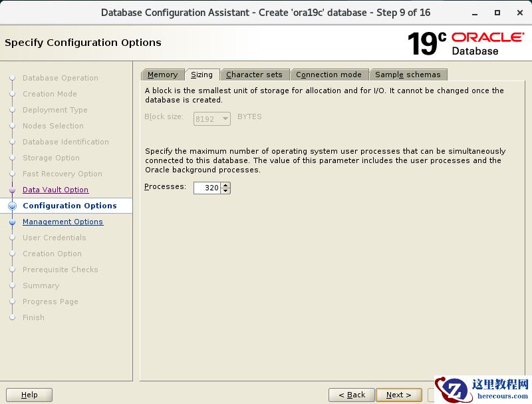
Task: Click the Creation Mode step
Action: coord(50,94)
